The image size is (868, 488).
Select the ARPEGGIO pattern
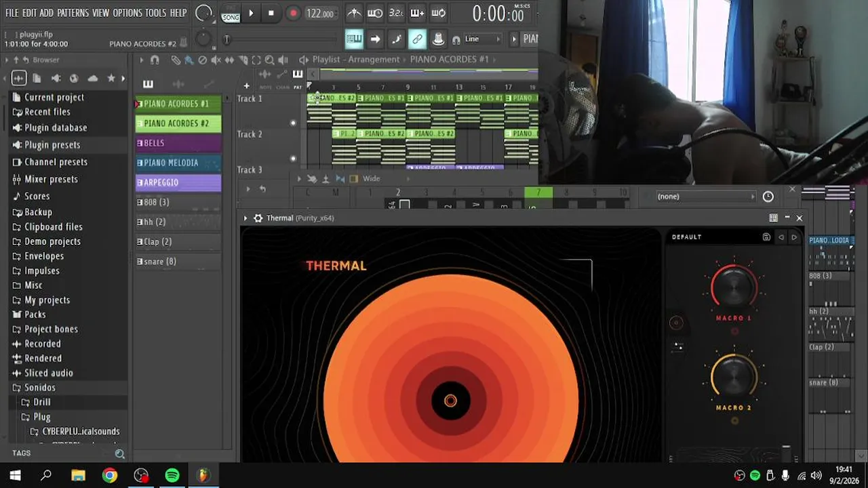(x=178, y=182)
